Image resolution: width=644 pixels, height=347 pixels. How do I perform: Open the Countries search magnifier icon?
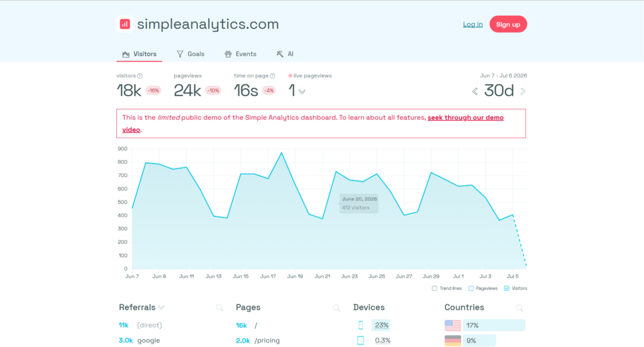click(x=519, y=307)
